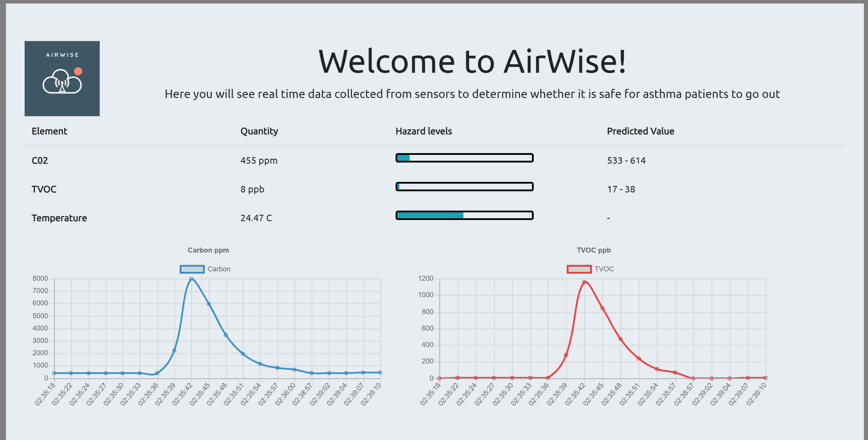Click the Welcome to AirWise heading
Viewport: 868px width, 440px height.
pos(472,61)
